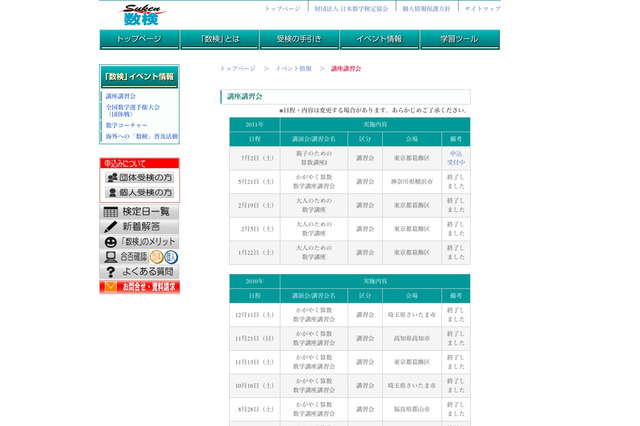Click 福島県郡山市 venue cell
This screenshot has height=426, width=640.
412,409
